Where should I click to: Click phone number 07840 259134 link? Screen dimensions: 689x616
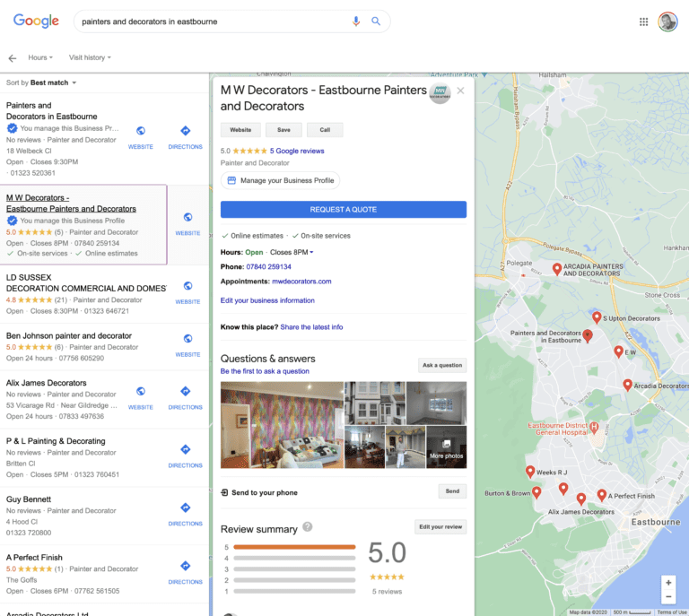coord(268,267)
